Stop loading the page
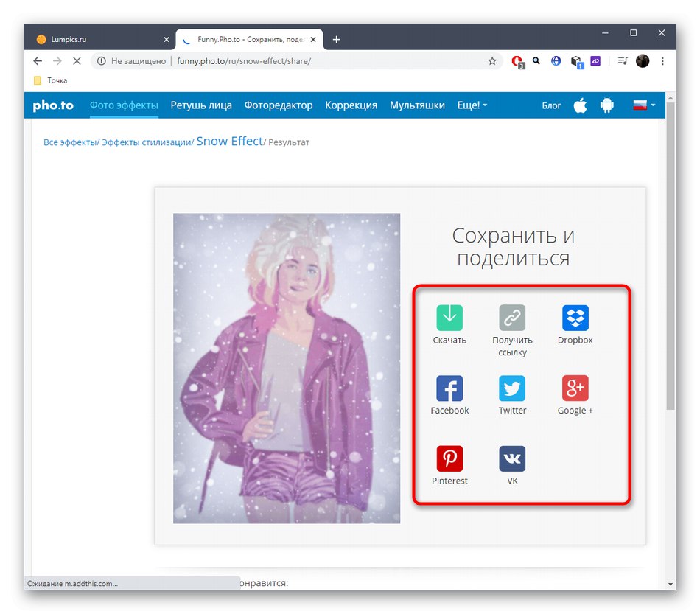 pyautogui.click(x=77, y=60)
